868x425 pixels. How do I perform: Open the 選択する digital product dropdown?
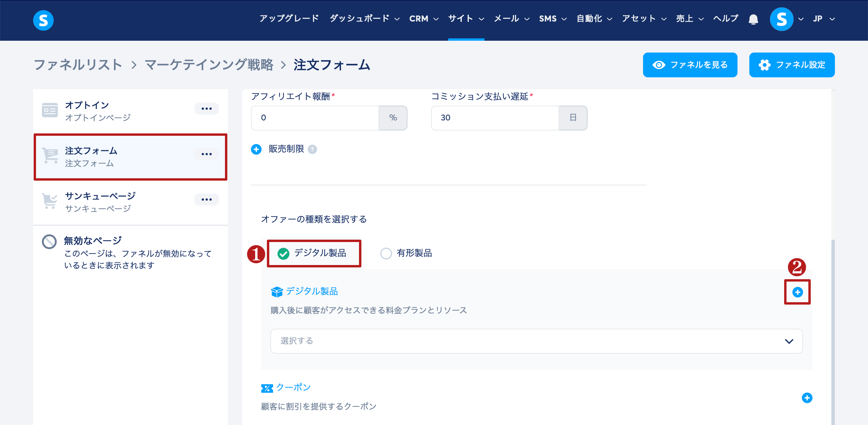click(536, 341)
